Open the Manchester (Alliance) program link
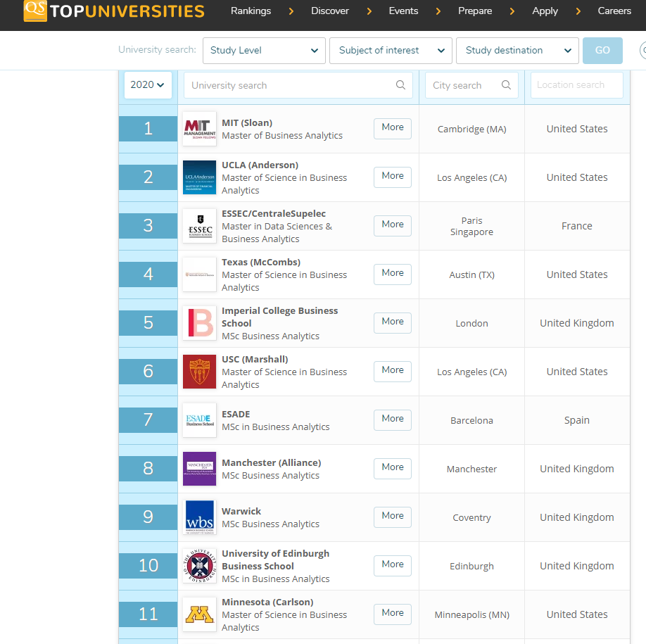Viewport: 646px width, 644px height. [x=271, y=462]
